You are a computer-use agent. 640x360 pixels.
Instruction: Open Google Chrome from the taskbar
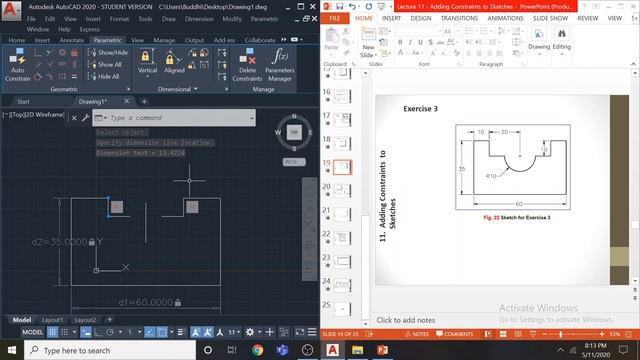coord(257,350)
